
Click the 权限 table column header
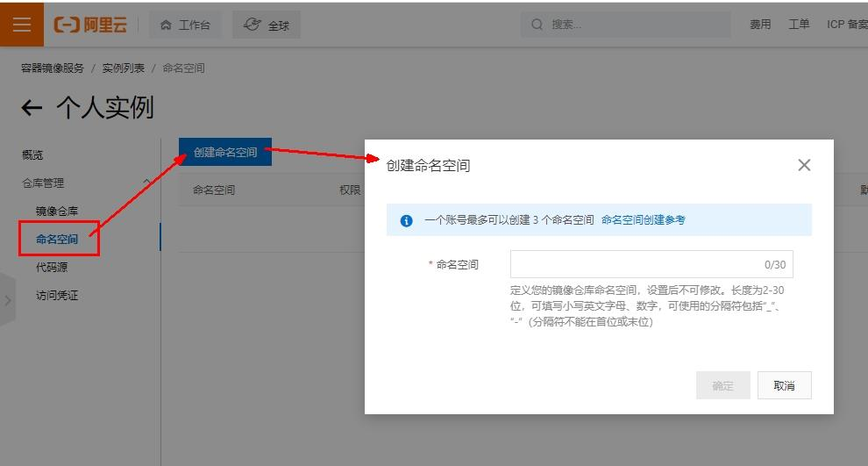click(350, 190)
